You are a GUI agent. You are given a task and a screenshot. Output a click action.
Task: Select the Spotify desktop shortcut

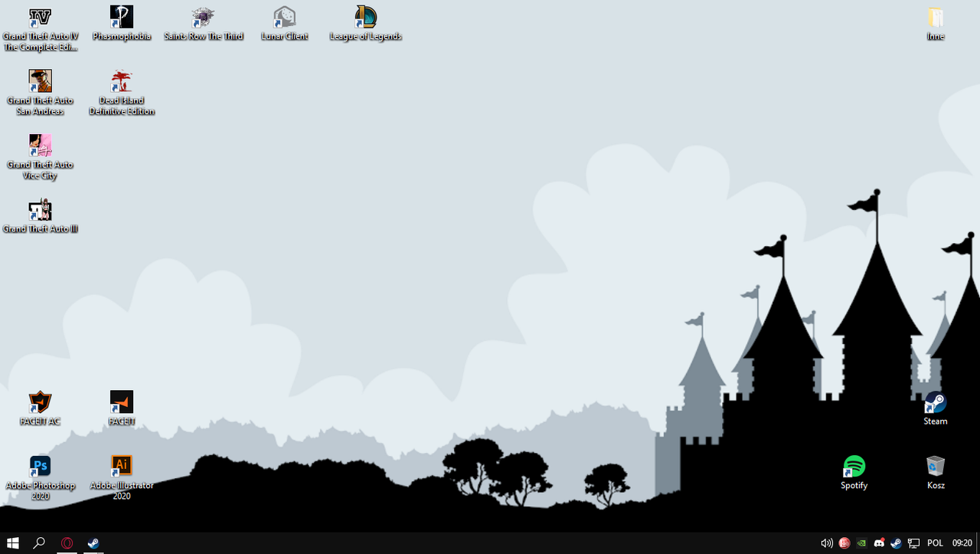click(854, 473)
